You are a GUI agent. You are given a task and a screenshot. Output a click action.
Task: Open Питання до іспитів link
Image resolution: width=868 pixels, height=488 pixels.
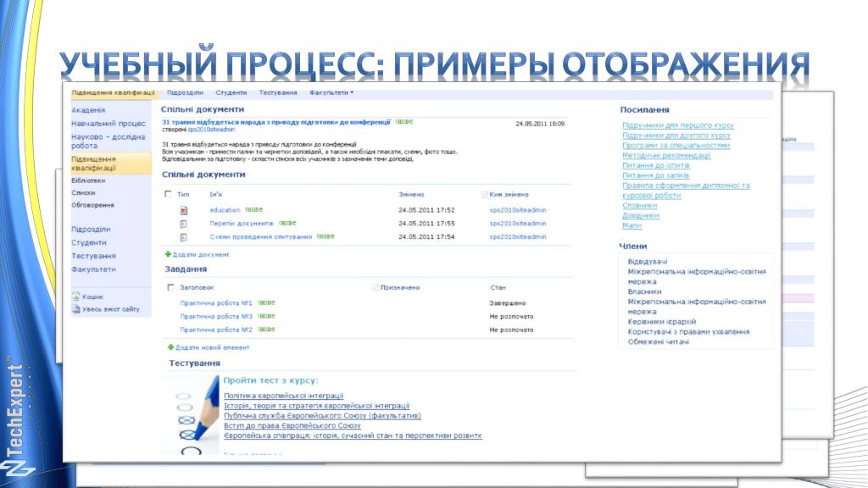tap(656, 165)
